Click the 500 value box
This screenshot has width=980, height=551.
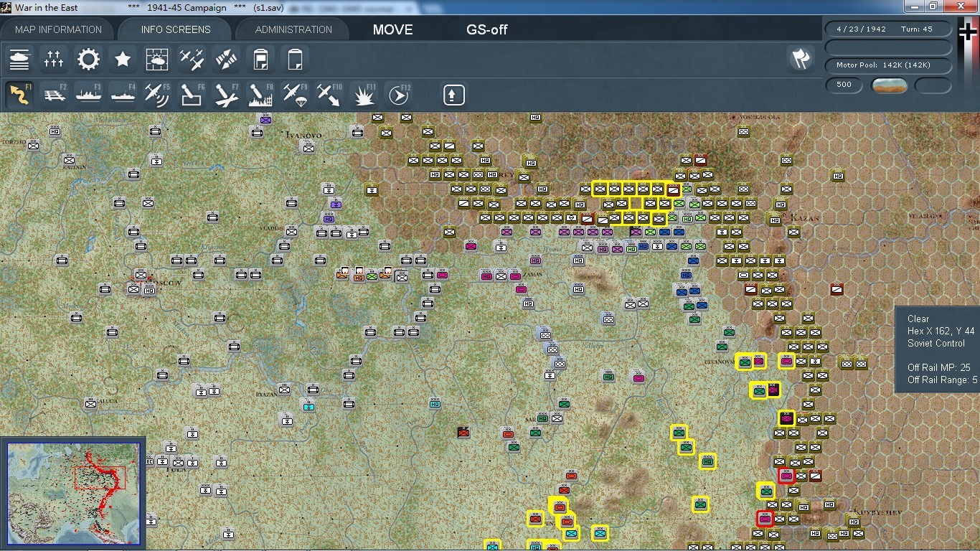(x=844, y=85)
